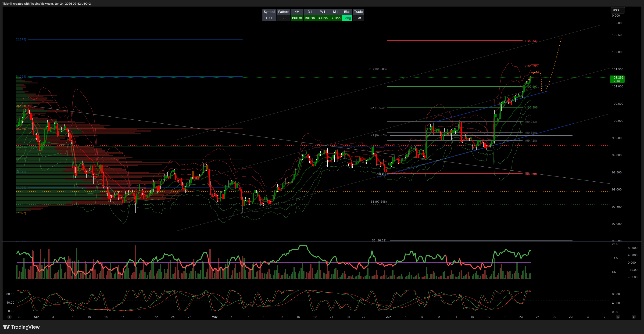The height and width of the screenshot is (334, 644).
Task: Click the 98.000 price axis label
Action: point(617,190)
